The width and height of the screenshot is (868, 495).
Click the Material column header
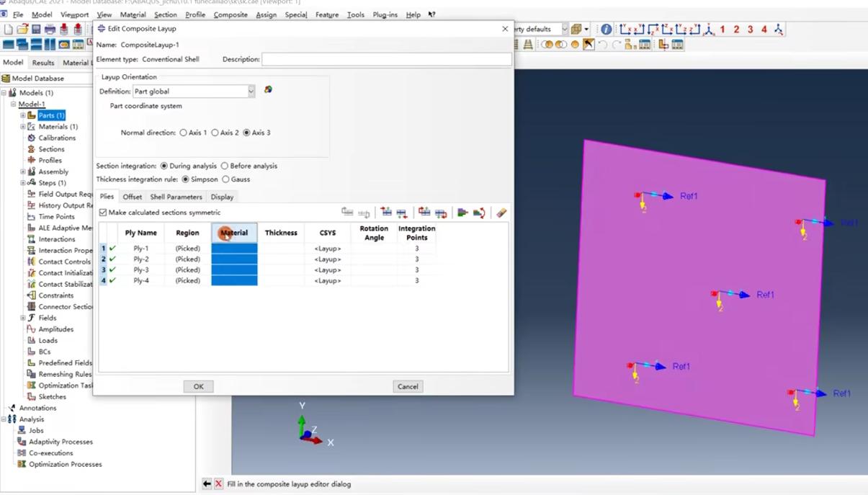(x=234, y=233)
